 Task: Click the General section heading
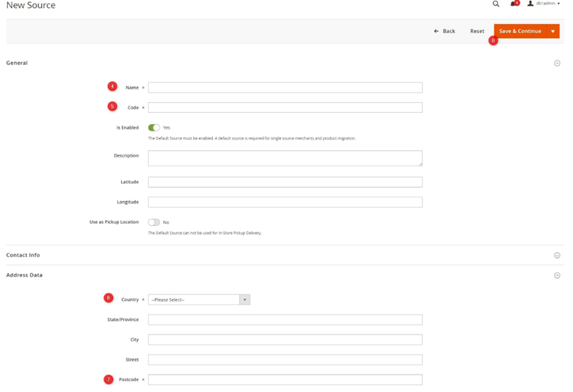17,63
